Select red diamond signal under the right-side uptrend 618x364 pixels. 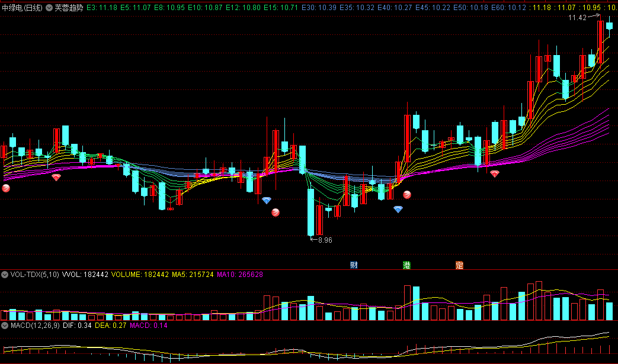click(x=495, y=173)
